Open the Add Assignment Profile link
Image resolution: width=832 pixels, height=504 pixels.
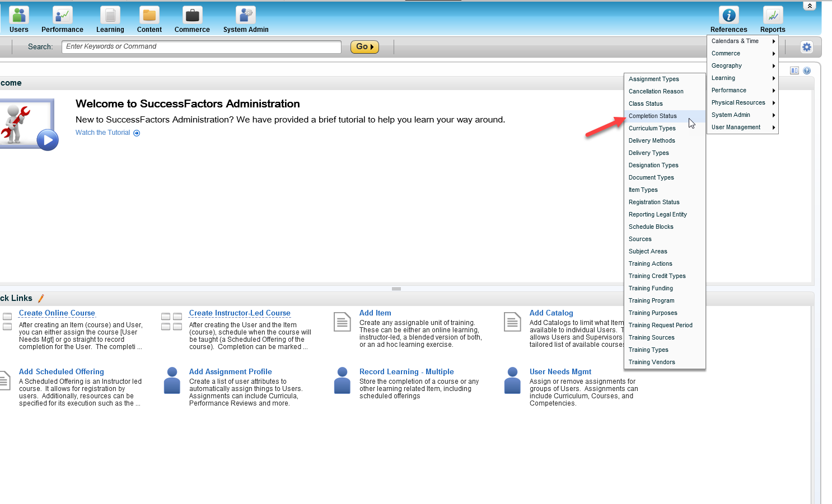pos(231,372)
